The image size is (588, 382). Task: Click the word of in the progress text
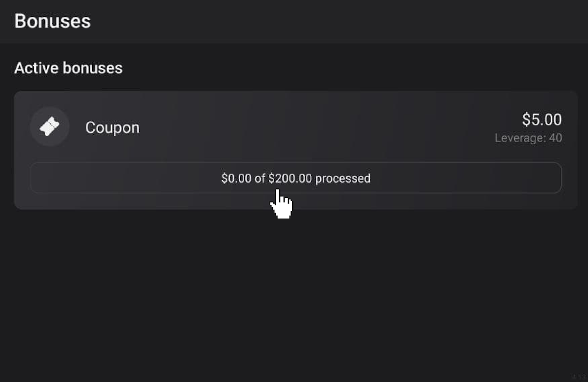[260, 178]
